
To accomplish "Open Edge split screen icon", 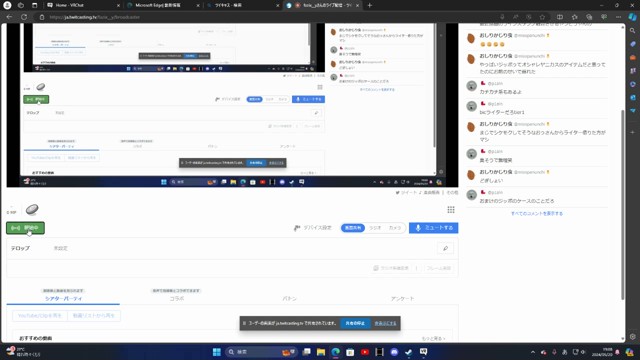I will tap(560, 17).
